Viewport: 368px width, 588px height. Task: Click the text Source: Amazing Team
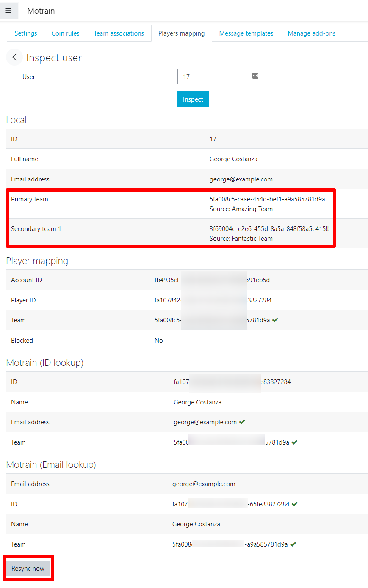(x=241, y=209)
